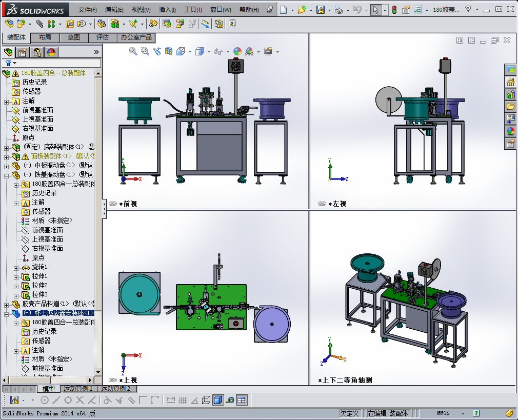Expand the manager pane tabs chevron
Screen dimensions: 518x420
(x=96, y=52)
